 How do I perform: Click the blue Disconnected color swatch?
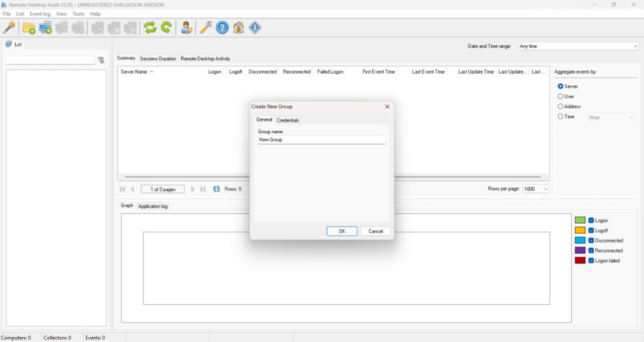580,241
